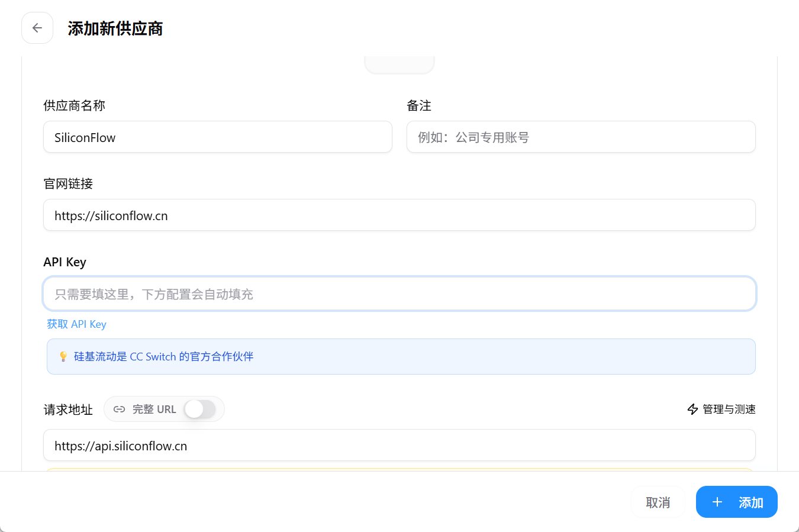Click the 添加新供应商 page title
Image resolution: width=799 pixels, height=532 pixels.
(x=115, y=28)
